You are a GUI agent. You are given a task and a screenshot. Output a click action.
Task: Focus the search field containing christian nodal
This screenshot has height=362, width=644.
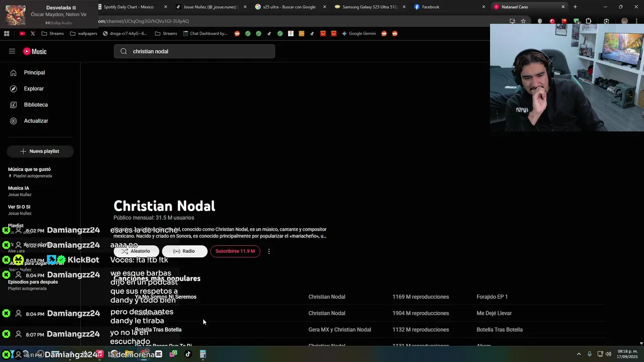click(x=194, y=51)
